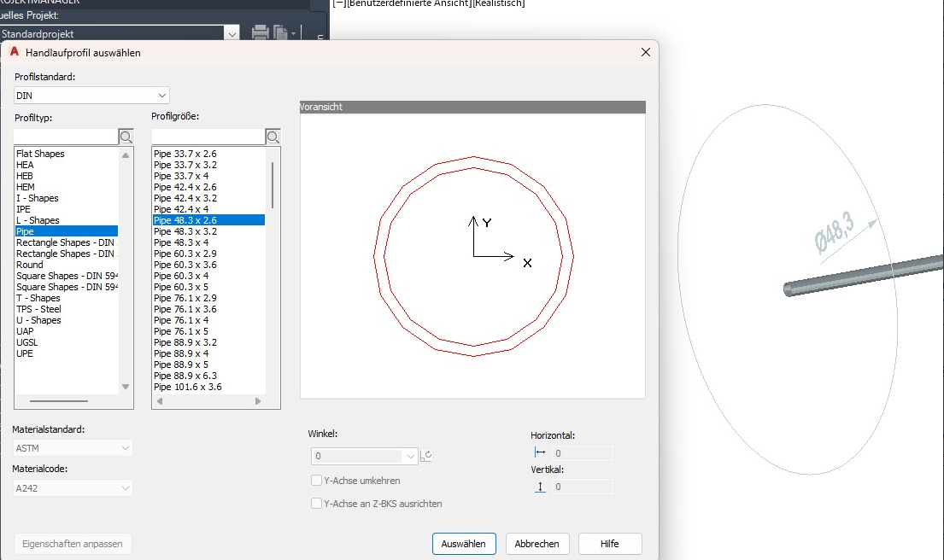The height and width of the screenshot is (560, 944).
Task: Check Y-Achse an Z-BKS ausrichten
Action: tap(316, 504)
